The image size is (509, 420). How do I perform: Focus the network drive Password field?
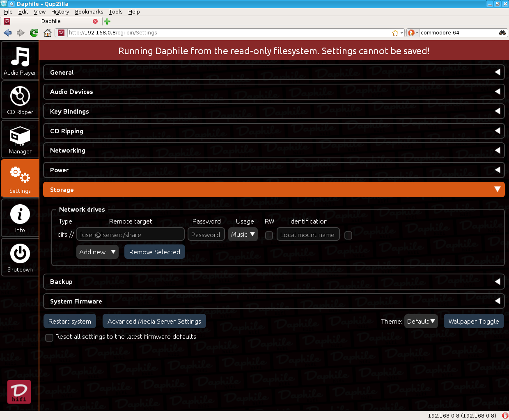point(206,235)
